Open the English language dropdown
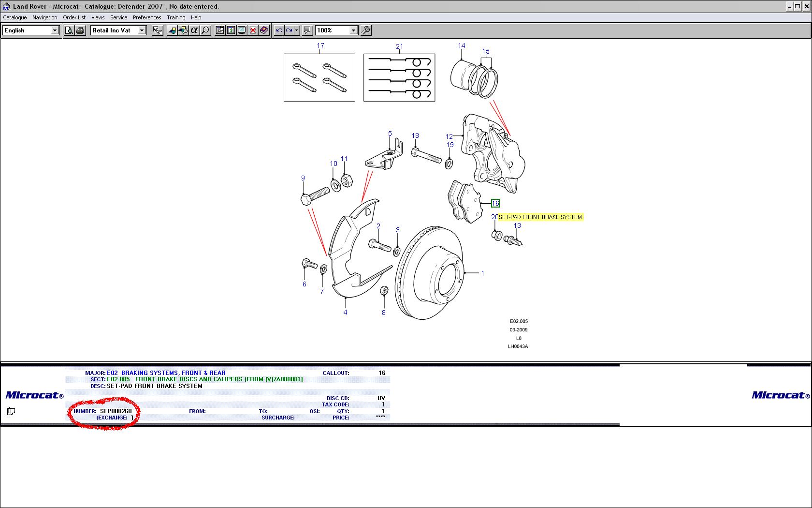This screenshot has width=812, height=508. tap(55, 30)
